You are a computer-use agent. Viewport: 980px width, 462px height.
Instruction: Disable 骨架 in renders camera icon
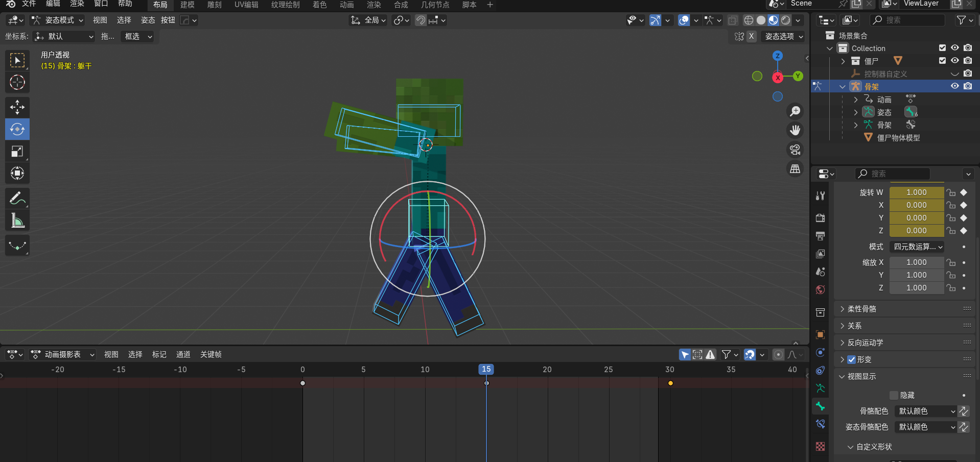pos(968,86)
